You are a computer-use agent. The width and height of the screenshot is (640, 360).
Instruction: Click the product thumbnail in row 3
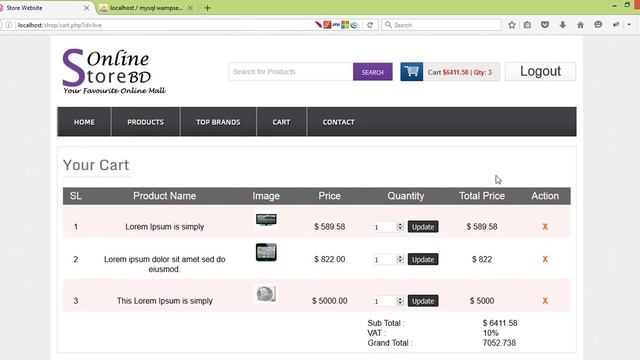[266, 293]
